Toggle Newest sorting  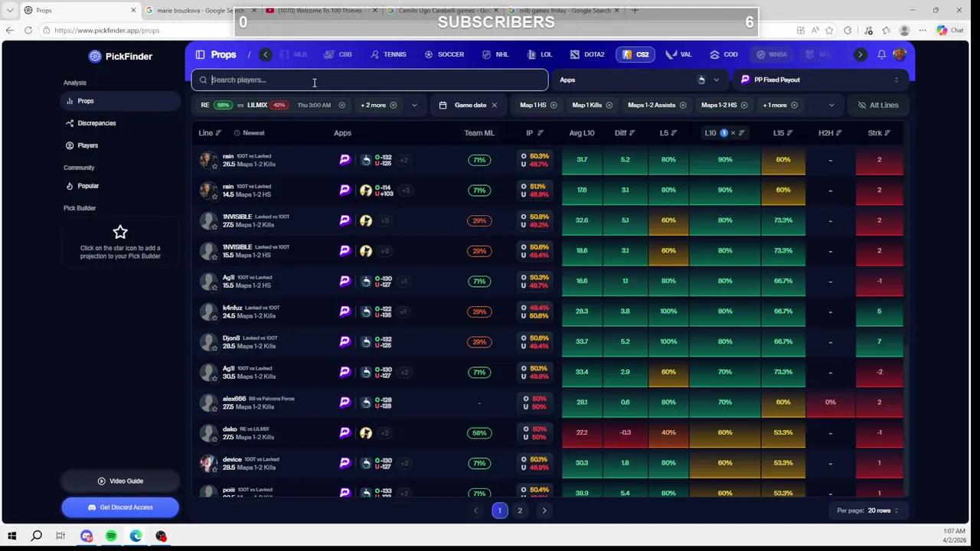tap(249, 133)
